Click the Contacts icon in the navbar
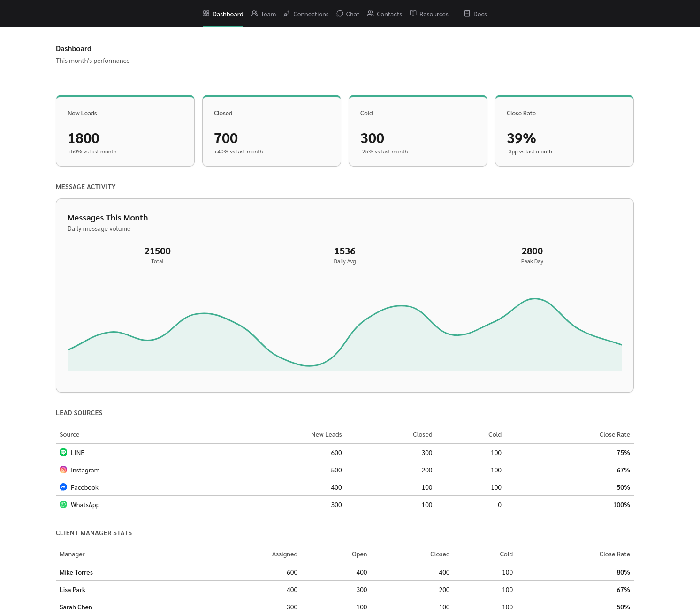This screenshot has width=700, height=615. pyautogui.click(x=370, y=14)
